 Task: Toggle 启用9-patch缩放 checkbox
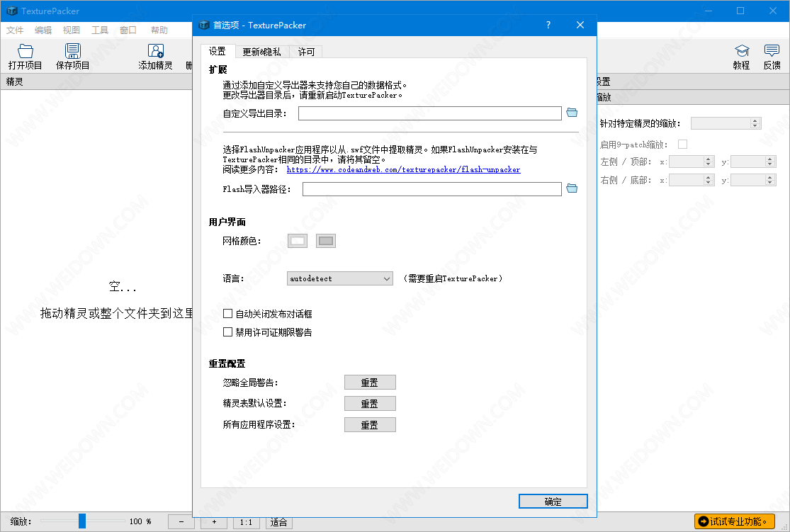[x=683, y=144]
